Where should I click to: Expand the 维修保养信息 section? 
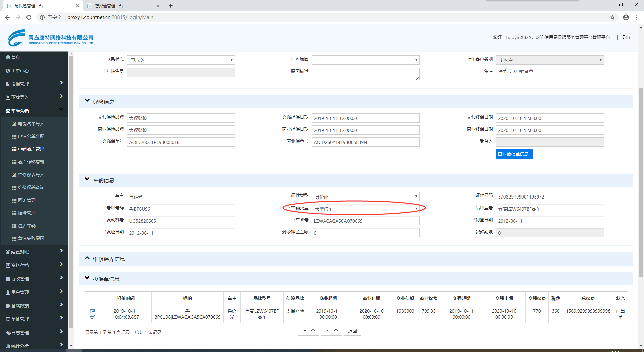point(87,258)
